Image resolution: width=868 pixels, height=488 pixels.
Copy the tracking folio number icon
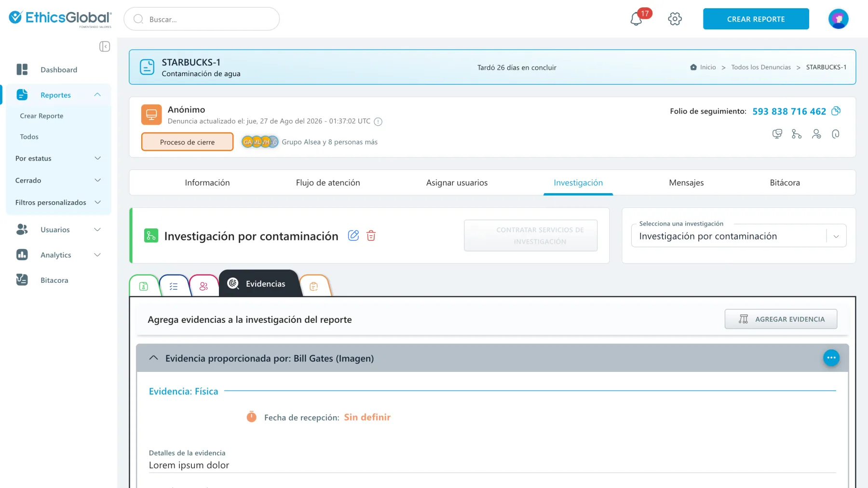836,111
